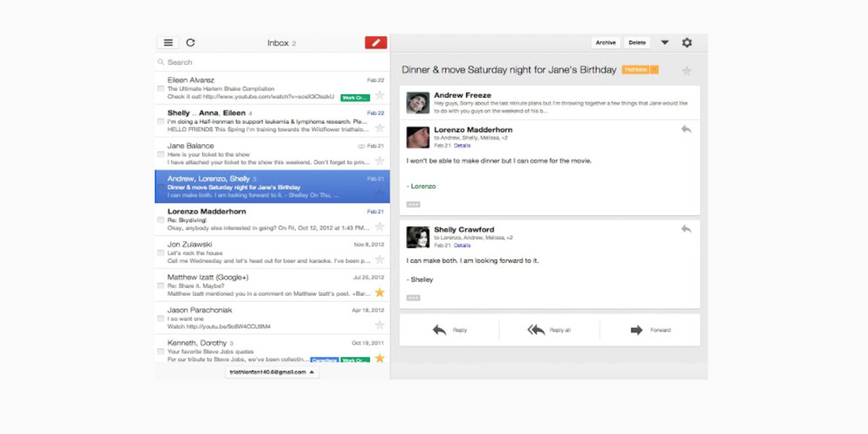This screenshot has height=434, width=868.
Task: Open the more actions dropdown arrow beside Delete
Action: (x=665, y=43)
